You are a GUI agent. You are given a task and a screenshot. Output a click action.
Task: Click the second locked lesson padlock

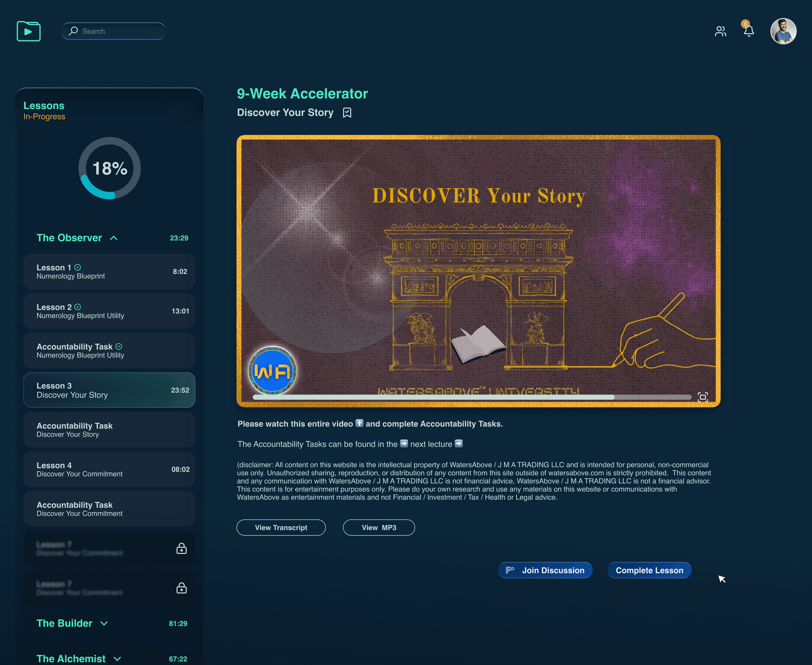[181, 588]
